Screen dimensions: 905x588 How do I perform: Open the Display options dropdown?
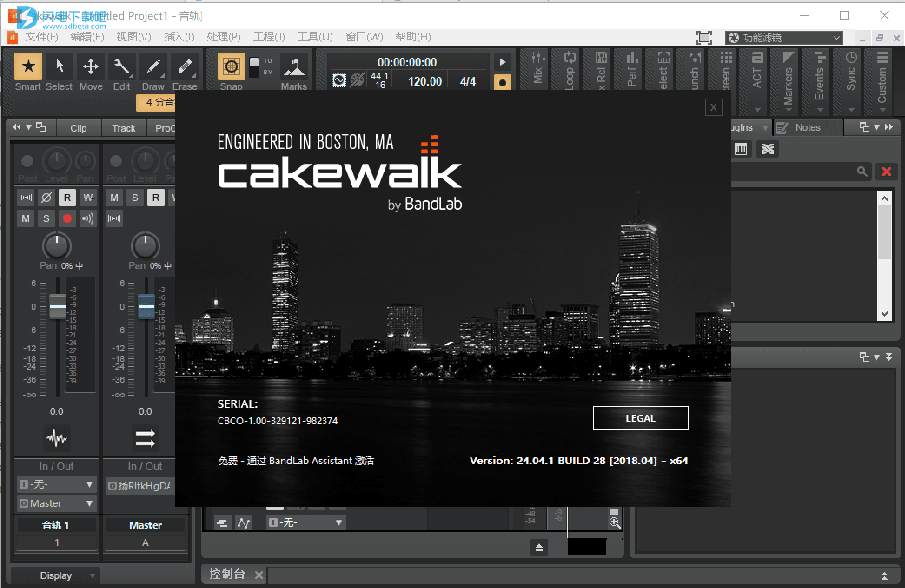56,575
